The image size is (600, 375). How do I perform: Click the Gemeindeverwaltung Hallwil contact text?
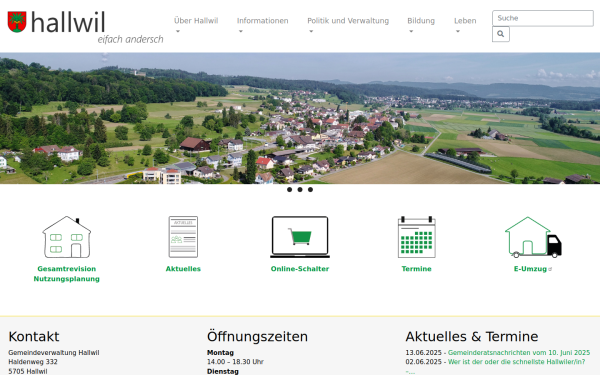(x=54, y=352)
